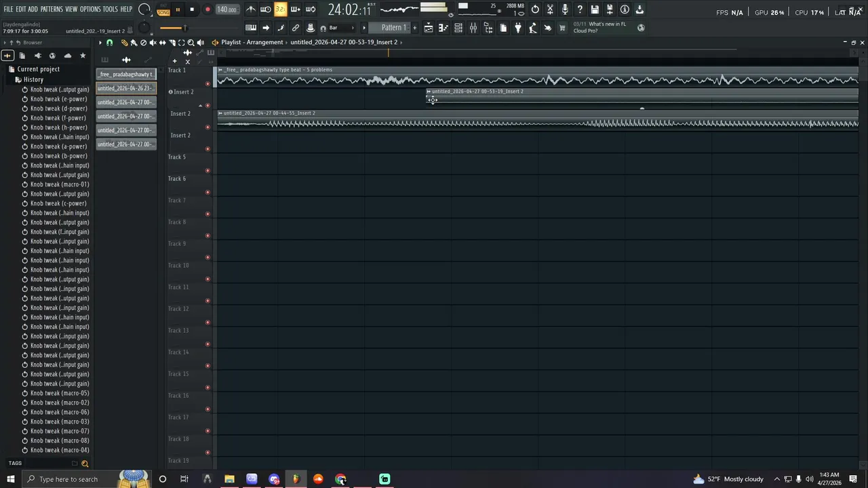868x488 pixels.
Task: Click Knob tweak (macro-05) history entry
Action: (x=60, y=393)
